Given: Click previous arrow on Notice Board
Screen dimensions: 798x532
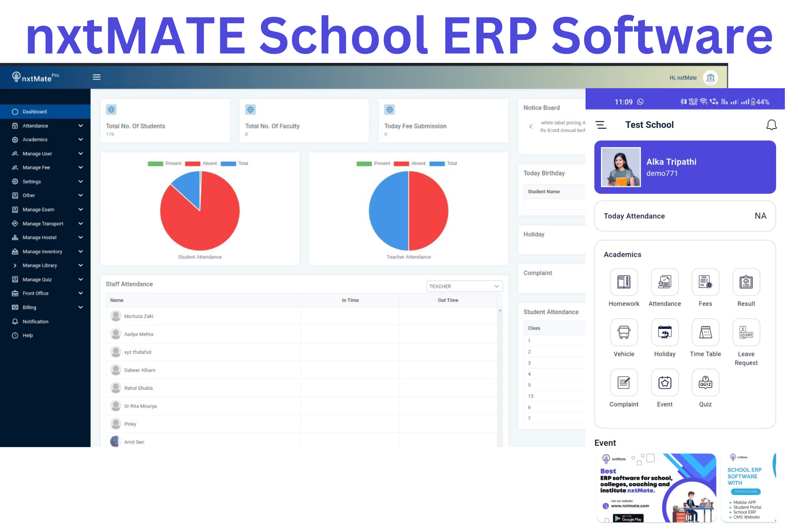Looking at the screenshot, I should [x=531, y=127].
